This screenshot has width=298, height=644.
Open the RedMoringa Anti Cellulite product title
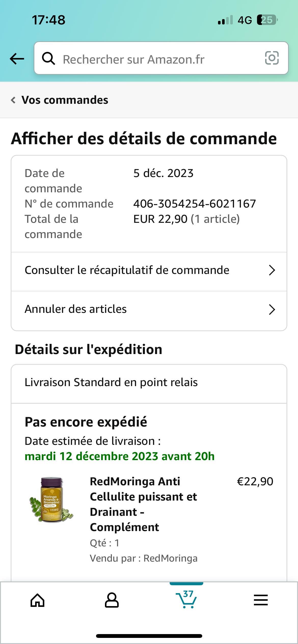(143, 504)
